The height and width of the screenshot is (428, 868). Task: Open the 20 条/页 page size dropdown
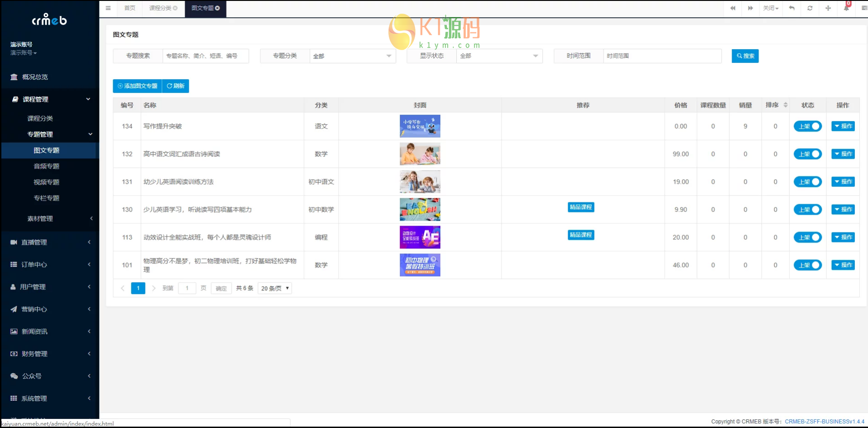point(275,289)
